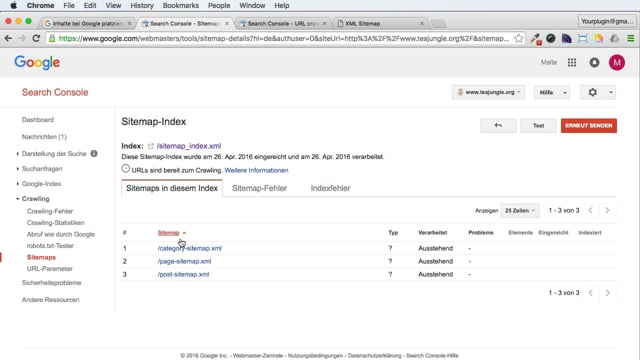The width and height of the screenshot is (640, 360).
Task: Open /category-sitemap.xml link
Action: (190, 248)
